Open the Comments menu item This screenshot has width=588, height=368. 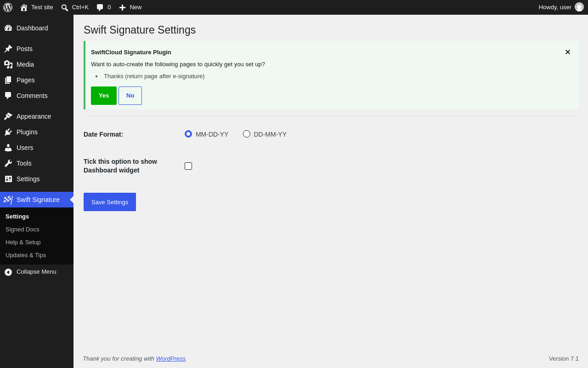pos(37,96)
